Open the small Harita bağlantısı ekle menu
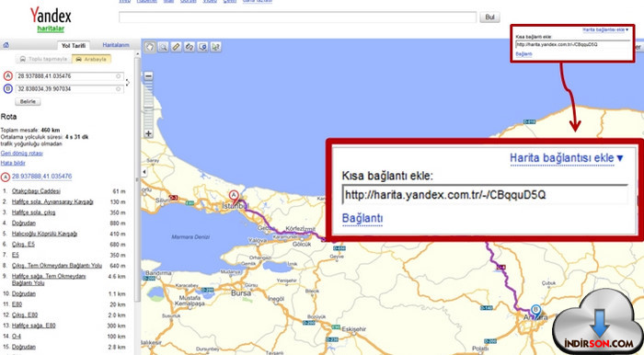The width and height of the screenshot is (644, 355). (x=605, y=30)
